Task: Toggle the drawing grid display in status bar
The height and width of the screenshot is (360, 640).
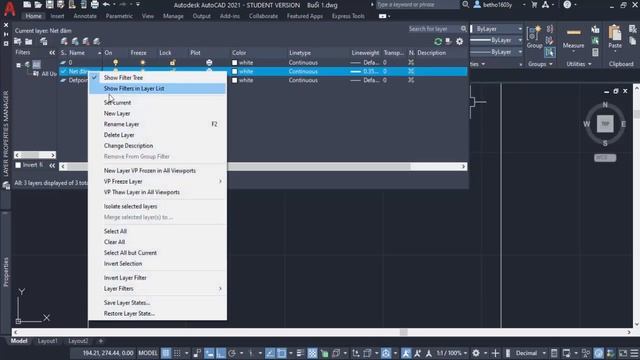Action: point(166,353)
